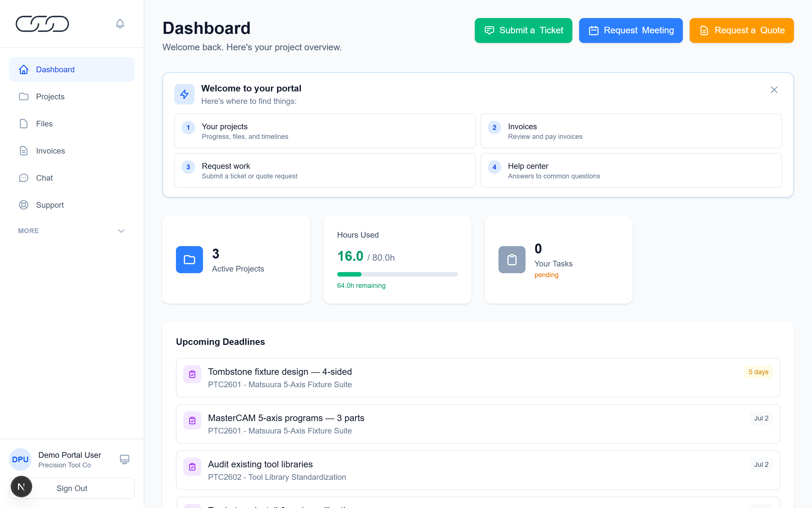This screenshot has width=812, height=508.
Task: Click the 64.0h remaining text
Action: [x=361, y=286]
